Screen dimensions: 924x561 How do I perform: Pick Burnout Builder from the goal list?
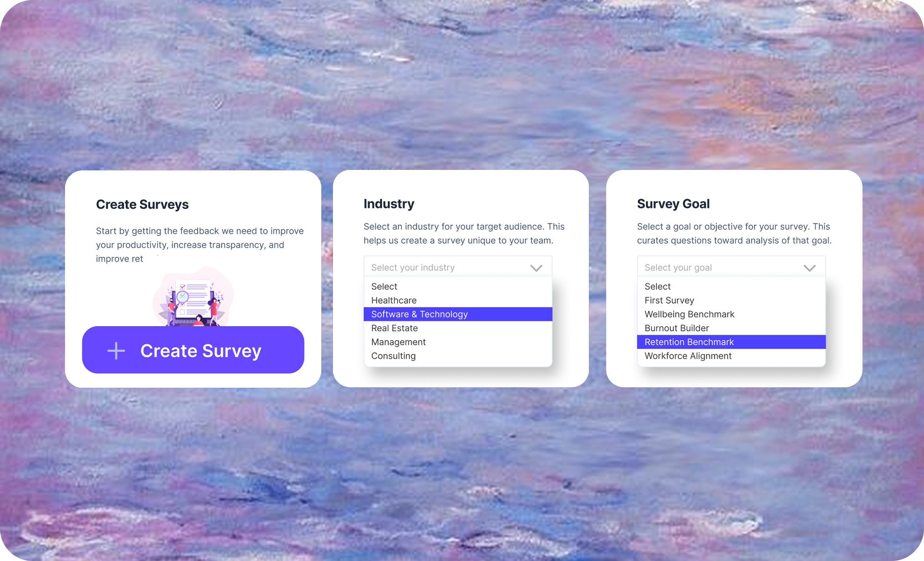click(x=676, y=328)
